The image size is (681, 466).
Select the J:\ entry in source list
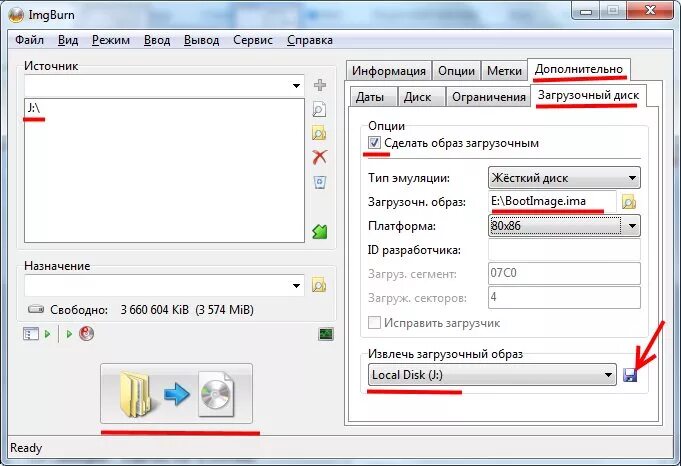coord(34,108)
